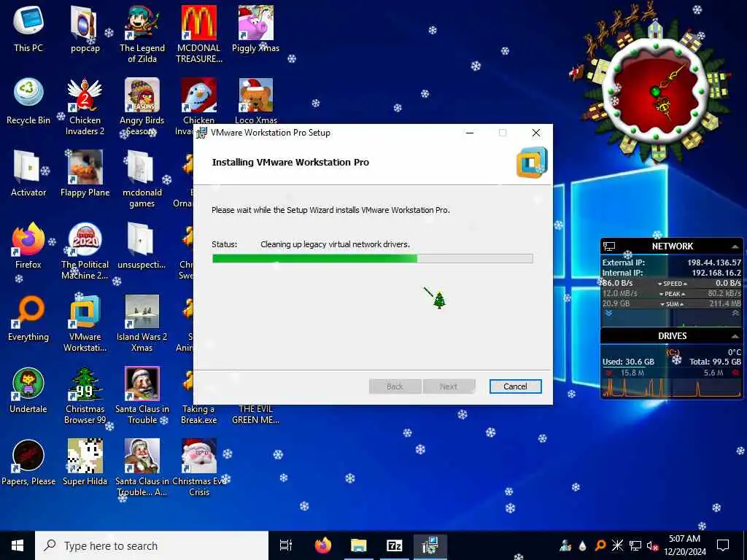747x560 pixels.
Task: Select Christmas Eve Crisis icon
Action: [199, 467]
